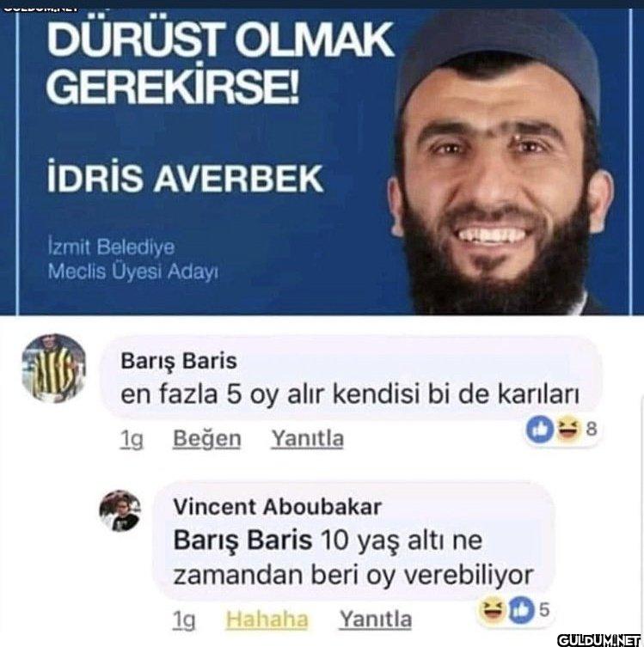Open Vincent Aboubakar's profile picture

tap(120, 510)
